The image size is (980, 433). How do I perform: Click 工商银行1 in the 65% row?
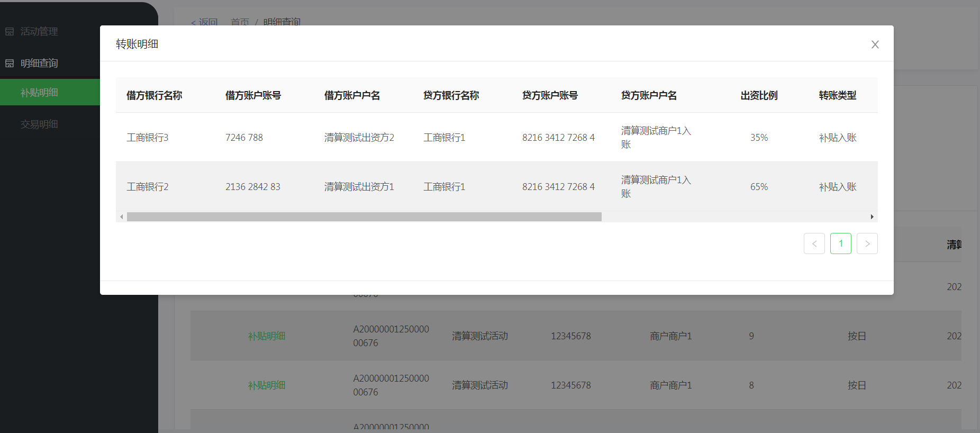click(444, 187)
